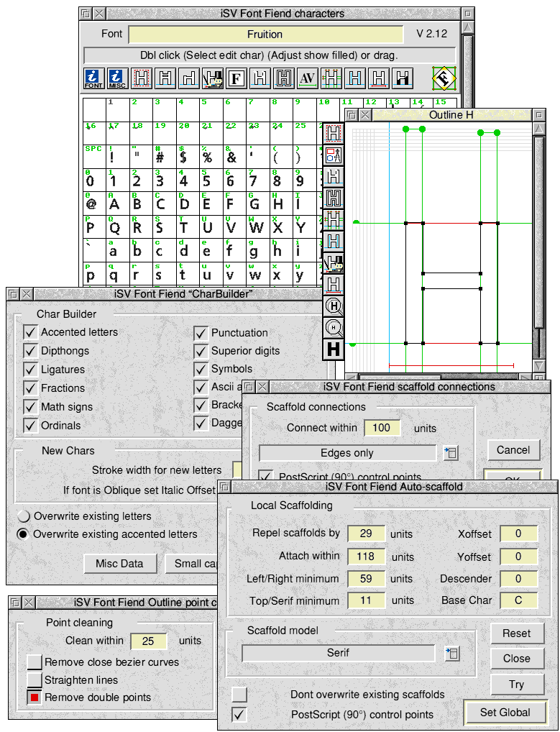Click red-width-bar H icon in Outline H toolpane
The width and height of the screenshot is (560, 732).
334,284
